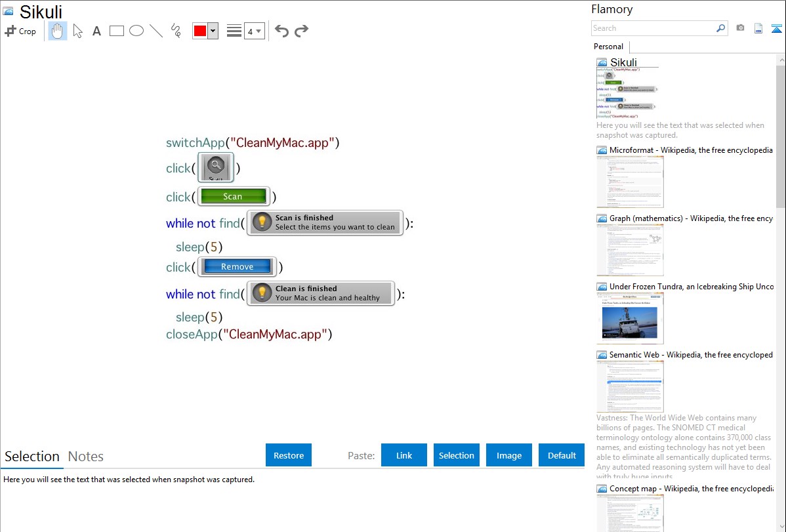The width and height of the screenshot is (786, 532).
Task: Select the arrow pointer tool
Action: [77, 31]
